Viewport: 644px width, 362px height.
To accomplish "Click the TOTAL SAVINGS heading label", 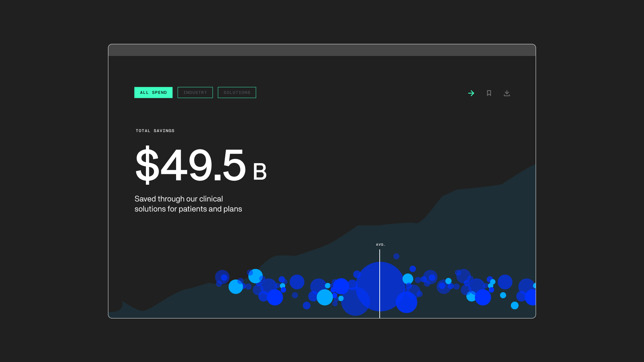I will [155, 131].
